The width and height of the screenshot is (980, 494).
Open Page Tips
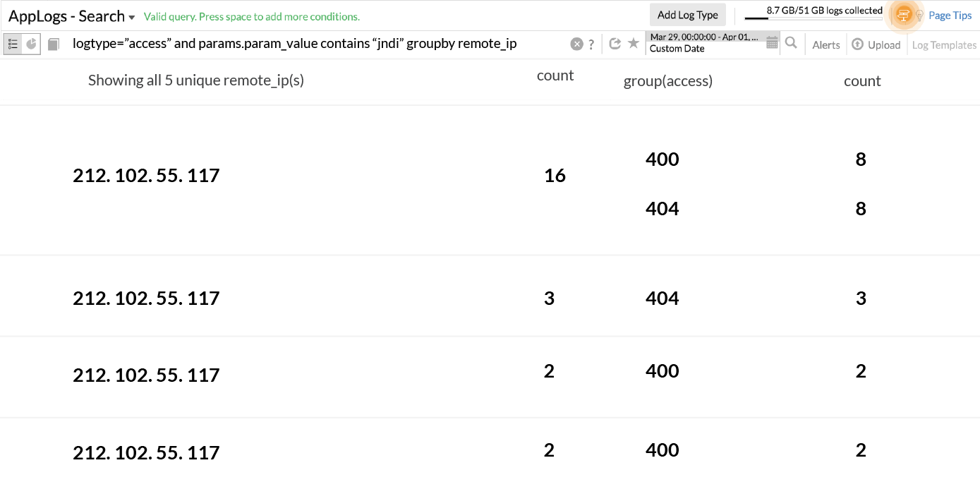pyautogui.click(x=949, y=15)
